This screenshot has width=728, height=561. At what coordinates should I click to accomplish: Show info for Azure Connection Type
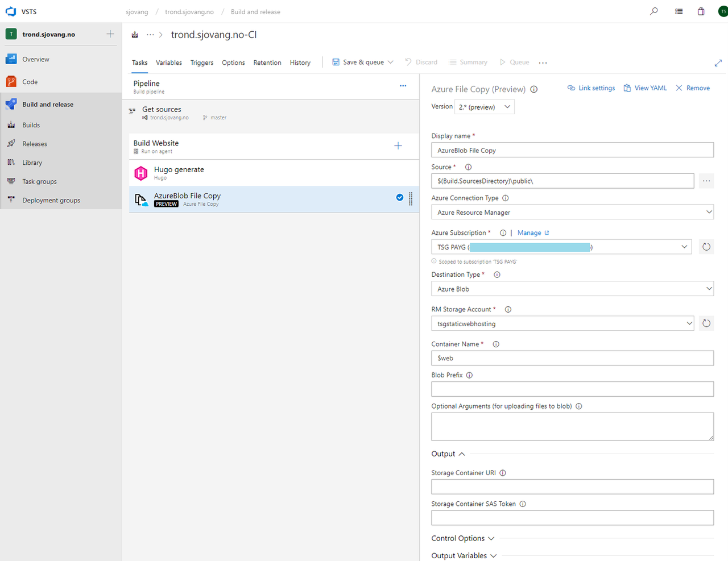point(506,198)
